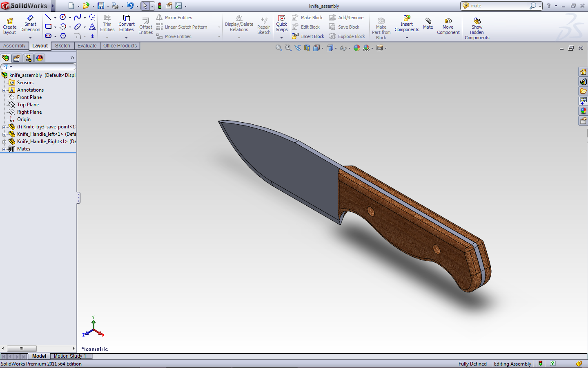Open the DisplayManager panel tab
This screenshot has height=368, width=588.
pos(40,58)
